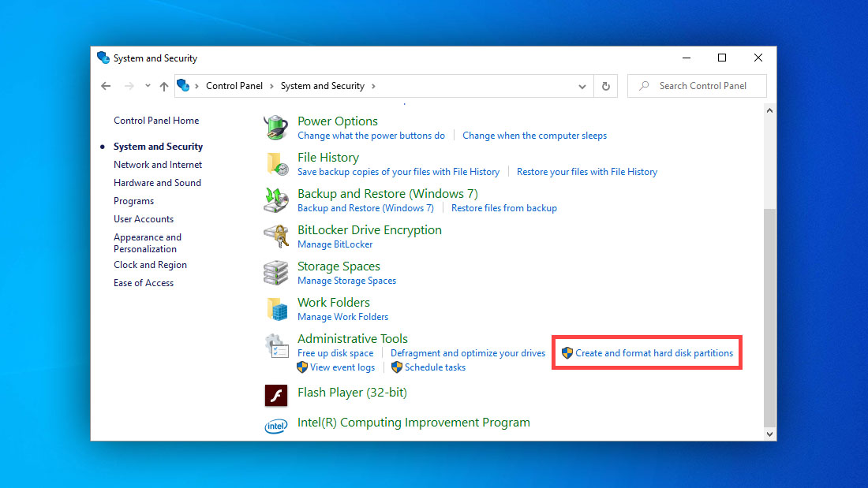This screenshot has width=868, height=488.
Task: Click the Control Panel icon in address bar
Action: coord(183,85)
